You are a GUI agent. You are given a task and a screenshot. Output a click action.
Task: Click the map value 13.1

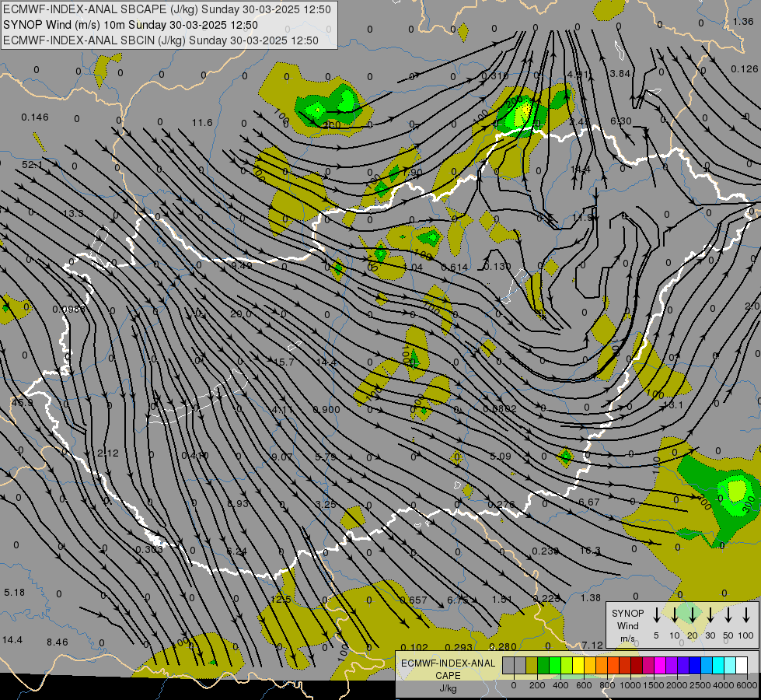coord(672,404)
